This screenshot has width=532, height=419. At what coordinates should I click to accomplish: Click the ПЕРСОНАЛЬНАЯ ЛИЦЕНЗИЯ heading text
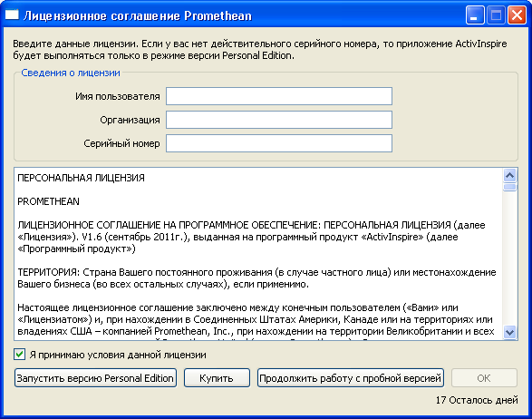(x=81, y=178)
